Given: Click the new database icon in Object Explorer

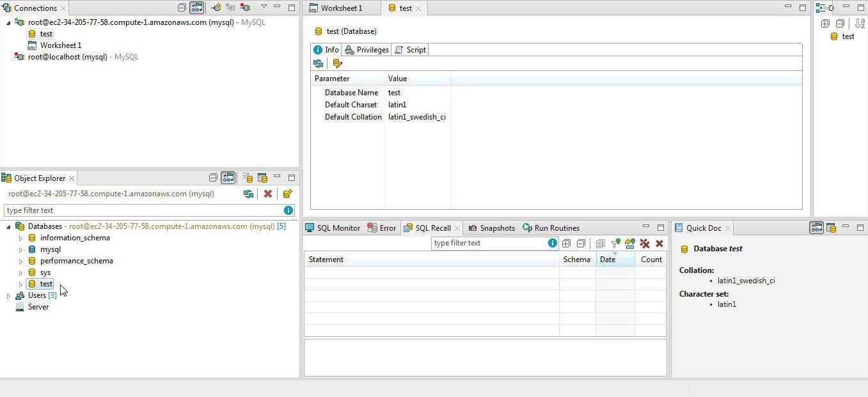Looking at the screenshot, I should click(288, 194).
